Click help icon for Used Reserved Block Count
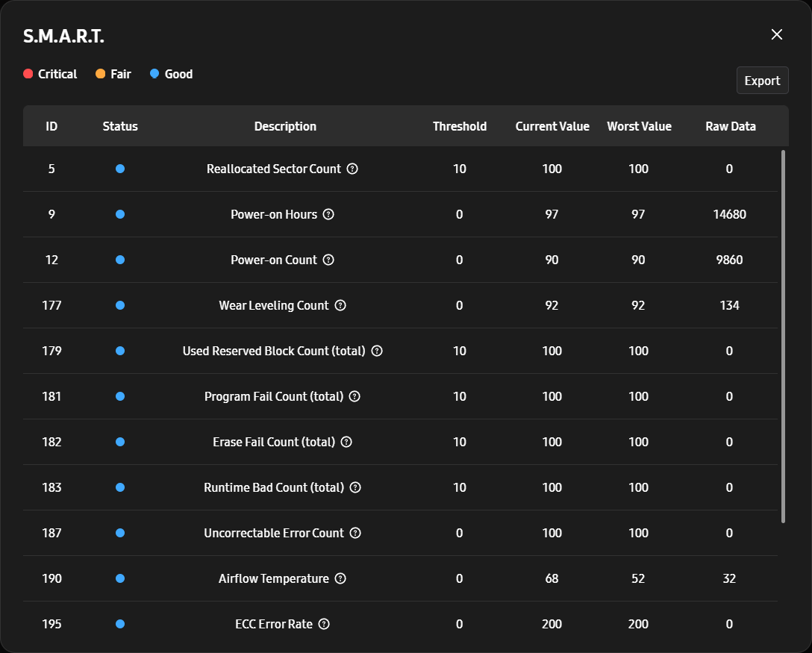The image size is (812, 653). (x=377, y=351)
